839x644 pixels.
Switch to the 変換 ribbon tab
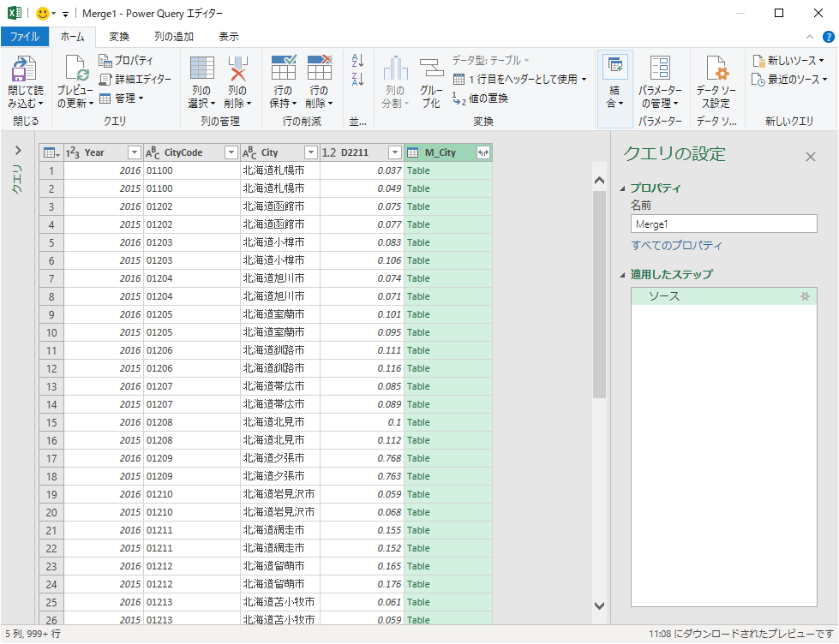(119, 37)
